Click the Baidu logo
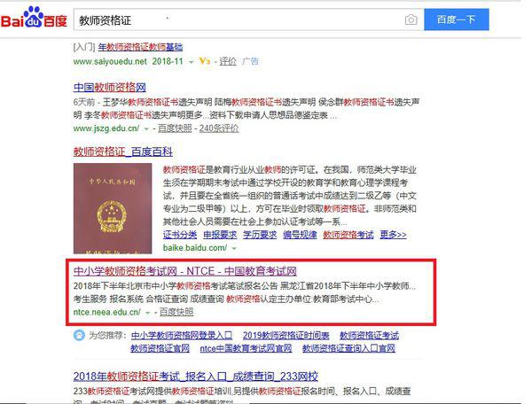532x404 pixels. click(x=34, y=18)
